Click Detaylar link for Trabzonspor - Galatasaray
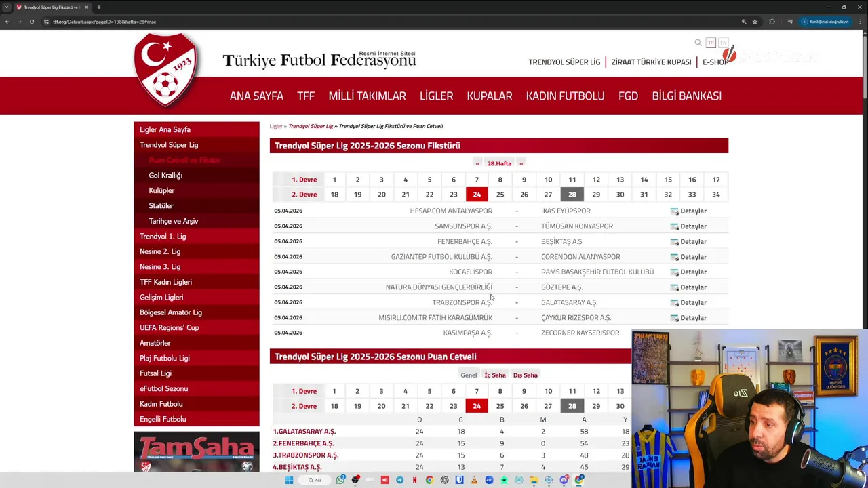 click(x=693, y=303)
